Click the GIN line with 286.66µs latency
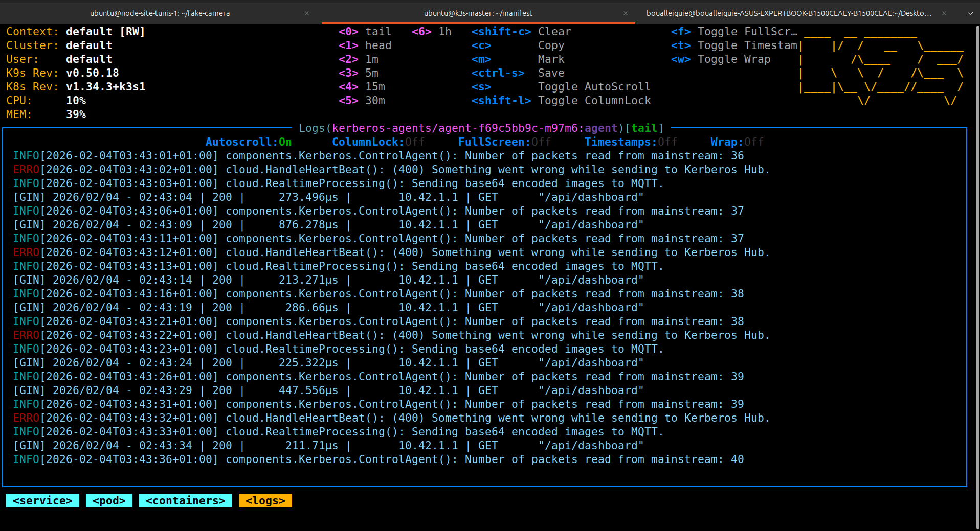The image size is (980, 531). pyautogui.click(x=328, y=308)
